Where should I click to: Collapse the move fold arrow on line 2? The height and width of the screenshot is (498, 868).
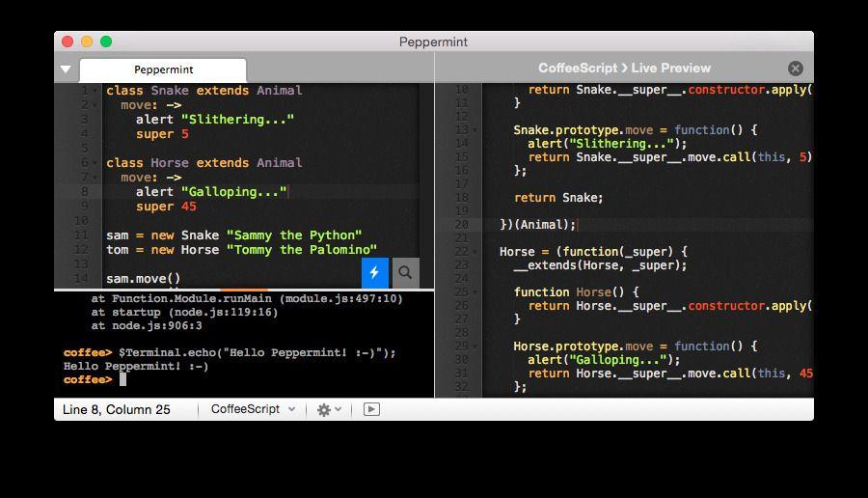pyautogui.click(x=95, y=105)
